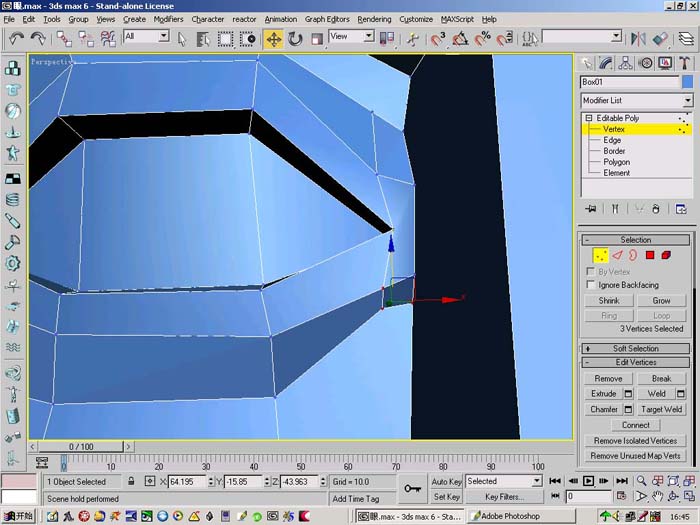This screenshot has width=700, height=525.
Task: Click the Pan hand viewport control
Action: click(657, 496)
